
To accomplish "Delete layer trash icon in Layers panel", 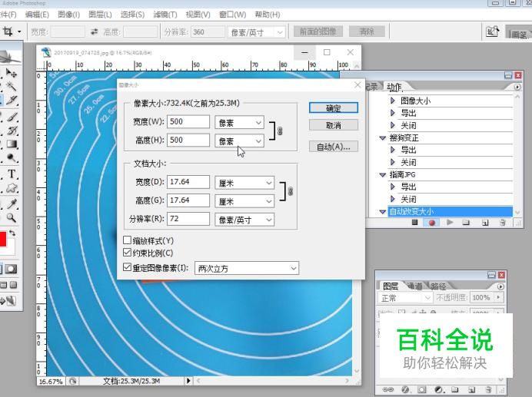I will point(488,389).
